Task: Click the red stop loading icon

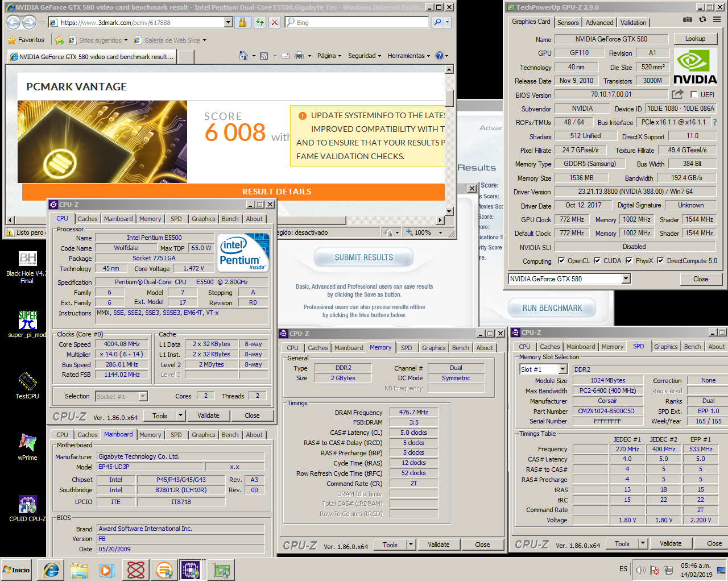Action: (x=275, y=22)
